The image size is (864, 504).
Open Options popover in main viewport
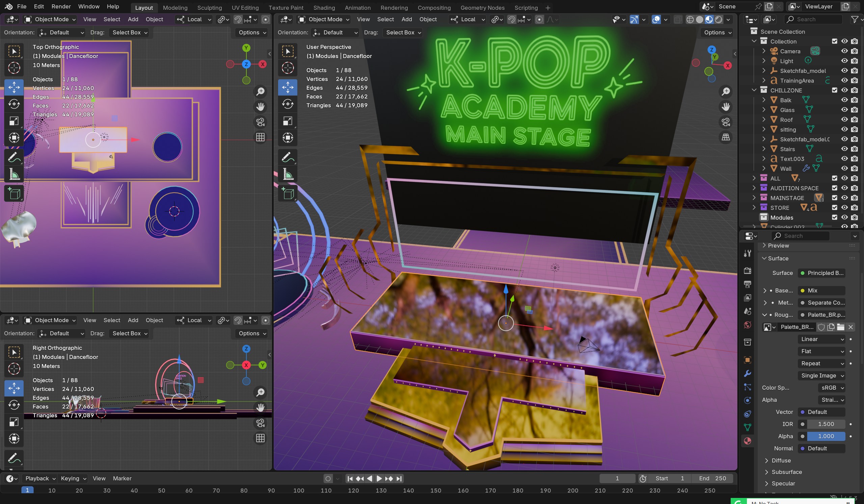pos(717,32)
